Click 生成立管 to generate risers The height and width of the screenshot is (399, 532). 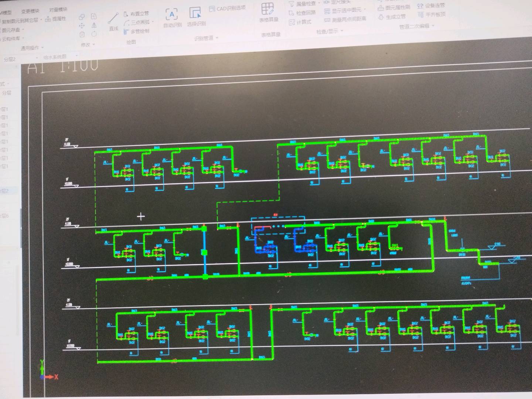tap(392, 17)
